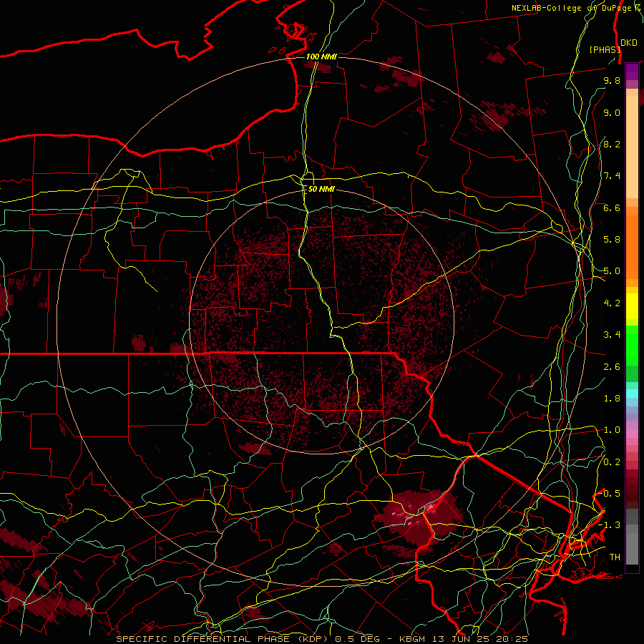Click the 2.6 value on the color scale
The image size is (644, 644).
(x=612, y=367)
